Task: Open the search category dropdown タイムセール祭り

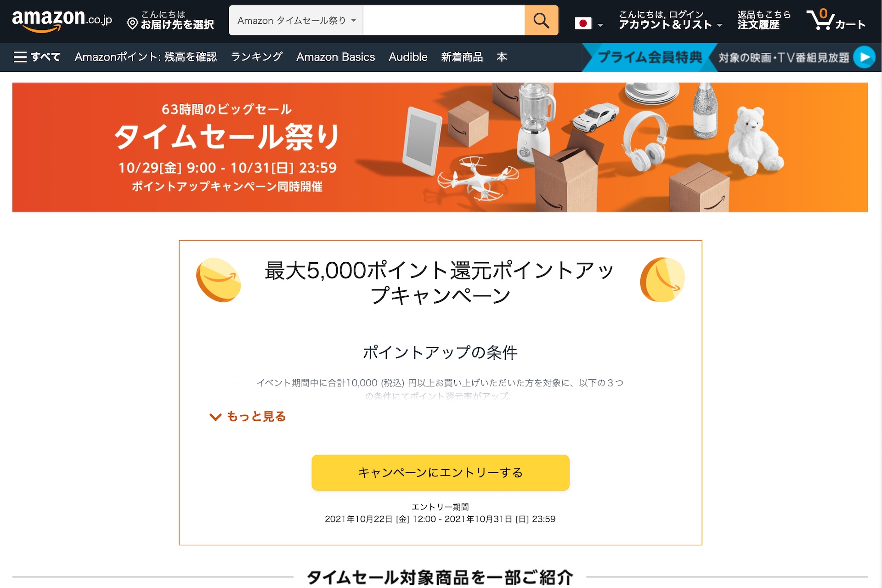Action: [x=296, y=20]
